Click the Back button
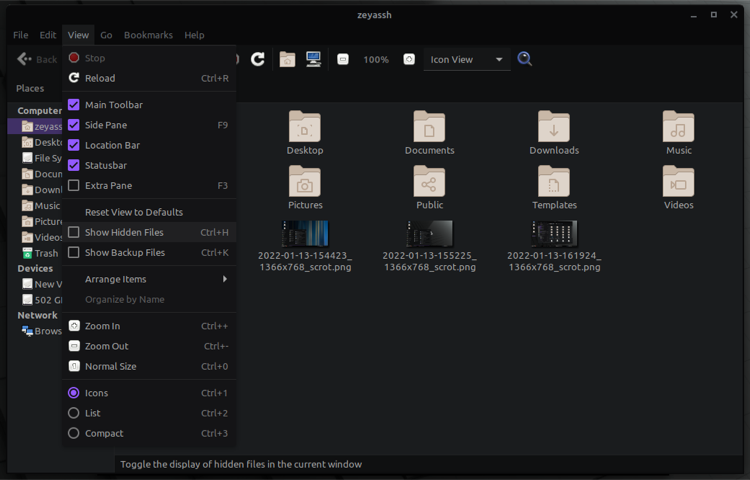Screen dimensions: 750x480 pyautogui.click(x=37, y=60)
